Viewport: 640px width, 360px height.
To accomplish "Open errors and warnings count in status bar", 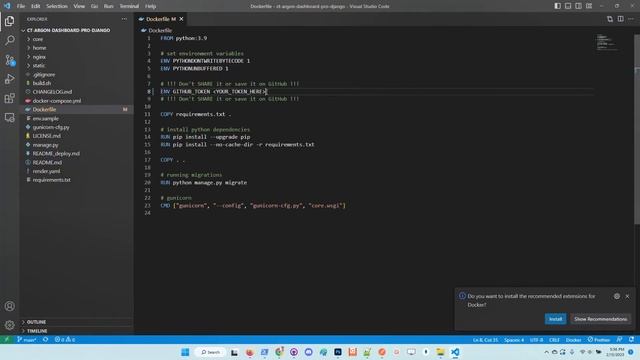I will point(65,340).
